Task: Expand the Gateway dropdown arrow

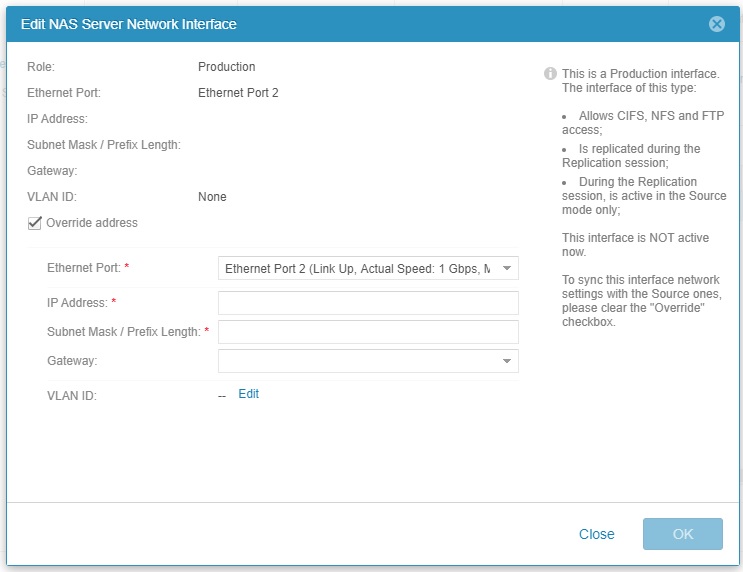Action: pyautogui.click(x=507, y=361)
